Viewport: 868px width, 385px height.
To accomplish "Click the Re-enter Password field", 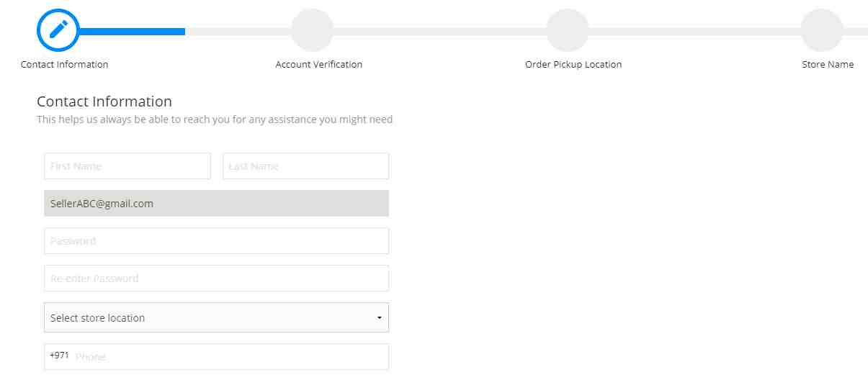I will (216, 278).
